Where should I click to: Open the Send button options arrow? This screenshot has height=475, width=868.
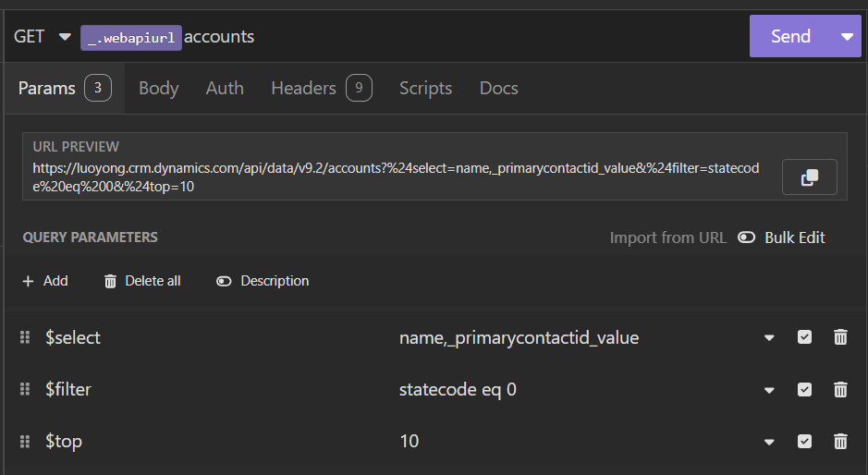click(847, 37)
